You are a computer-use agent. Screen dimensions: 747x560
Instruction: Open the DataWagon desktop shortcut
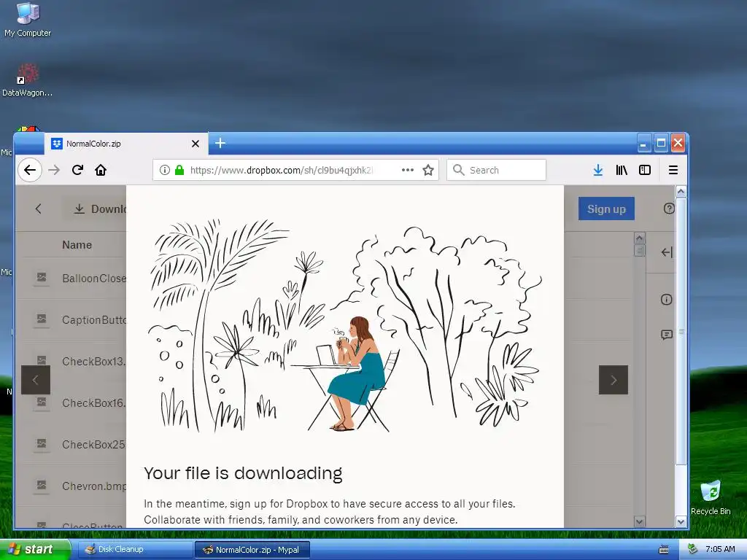27,80
